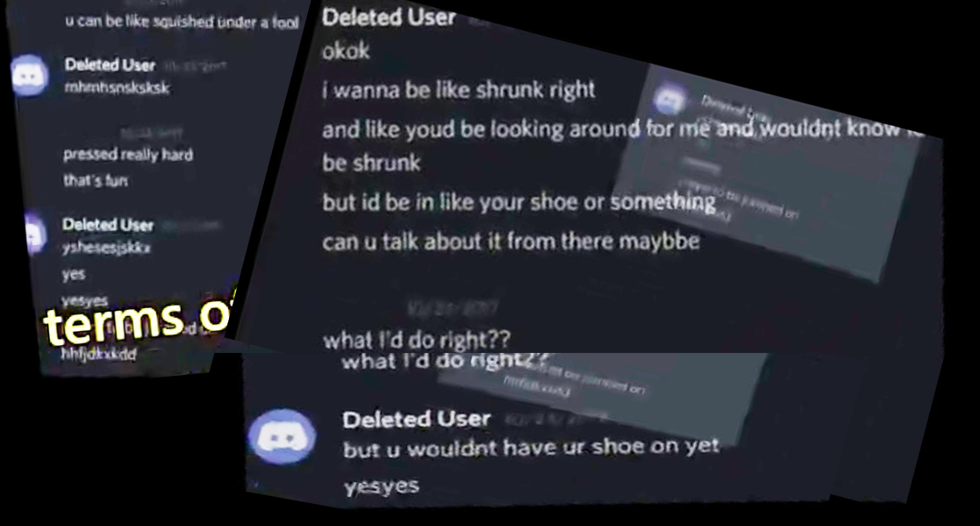Select the message 'u can be like squished under'
980x526 pixels.
pyautogui.click(x=182, y=21)
